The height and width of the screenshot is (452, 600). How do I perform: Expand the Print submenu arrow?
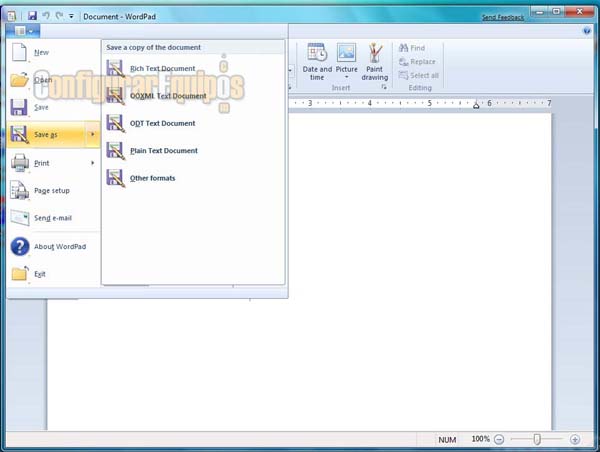click(92, 163)
